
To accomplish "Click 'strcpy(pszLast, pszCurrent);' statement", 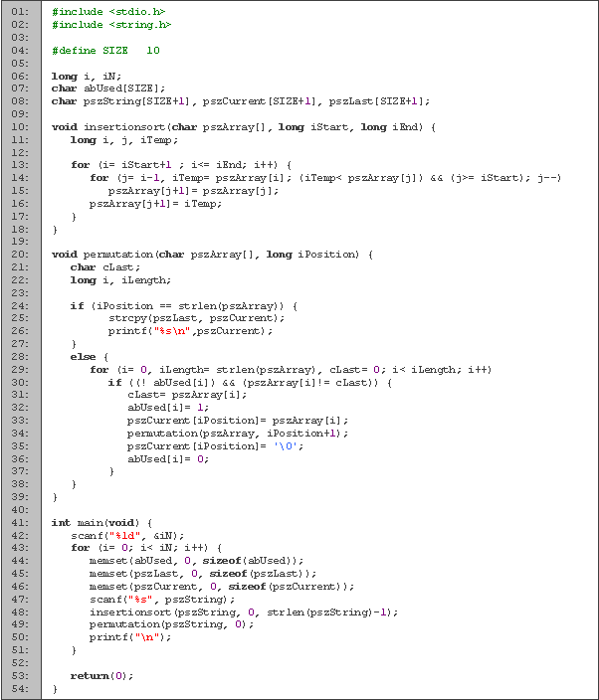I will [197, 318].
